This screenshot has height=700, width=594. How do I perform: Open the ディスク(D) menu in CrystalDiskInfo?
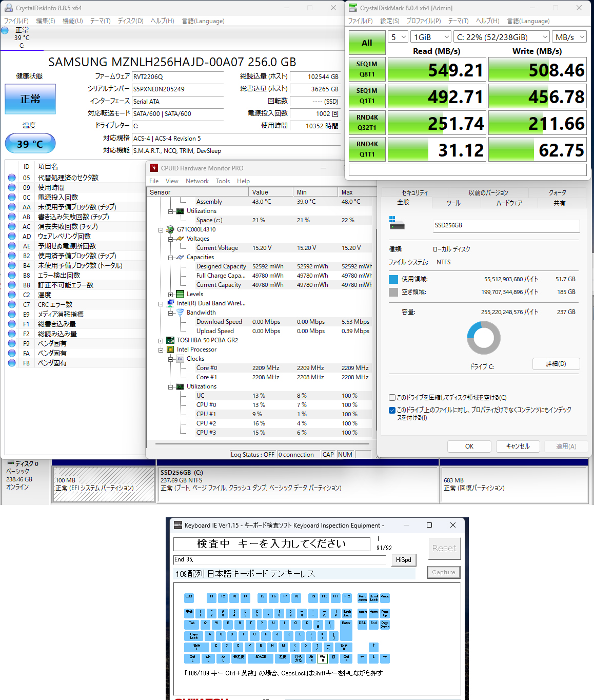point(130,21)
